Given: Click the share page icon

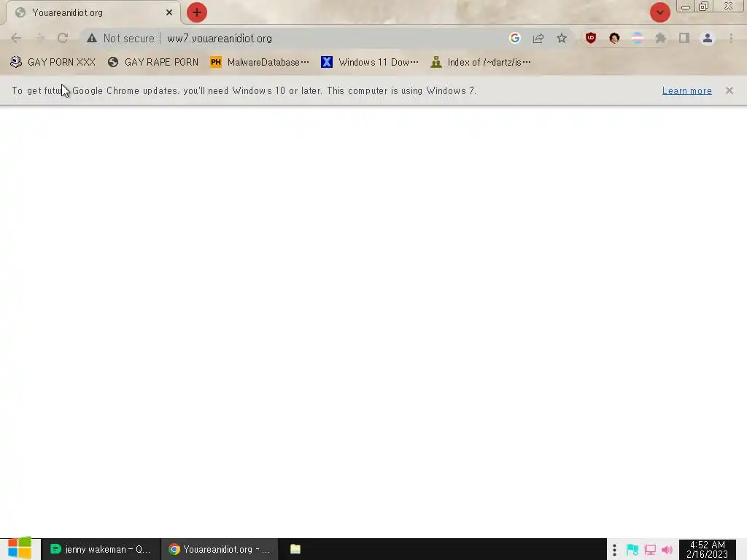Looking at the screenshot, I should pyautogui.click(x=538, y=38).
